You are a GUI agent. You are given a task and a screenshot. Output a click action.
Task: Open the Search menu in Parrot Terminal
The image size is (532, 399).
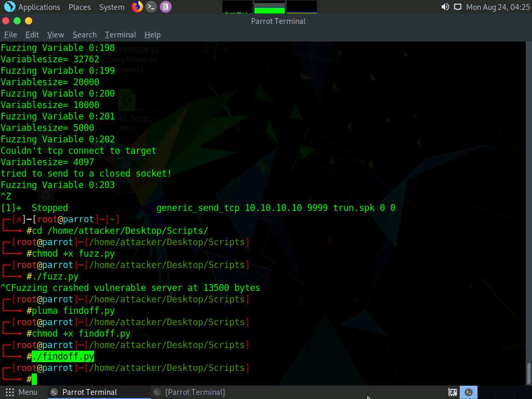pyautogui.click(x=85, y=35)
